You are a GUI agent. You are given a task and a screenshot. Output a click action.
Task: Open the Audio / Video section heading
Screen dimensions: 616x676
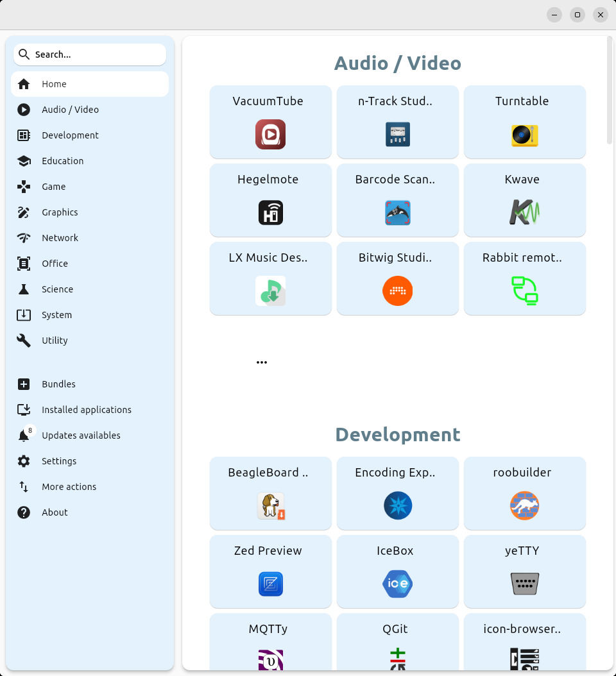[x=397, y=63]
